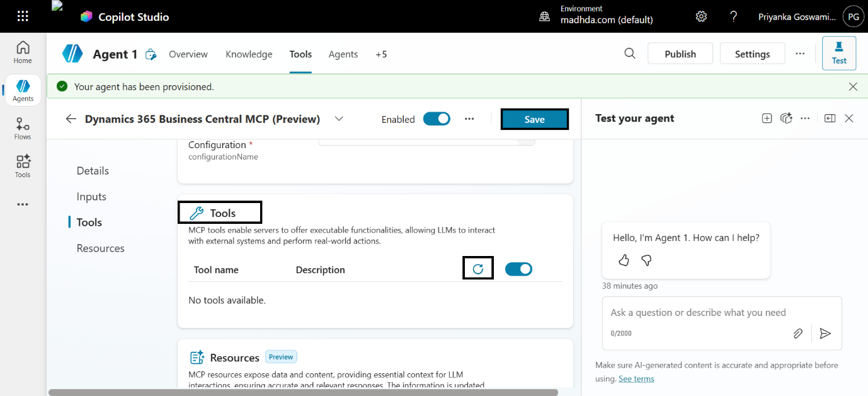Attach a file using the paperclip icon
The height and width of the screenshot is (396, 868).
click(797, 334)
